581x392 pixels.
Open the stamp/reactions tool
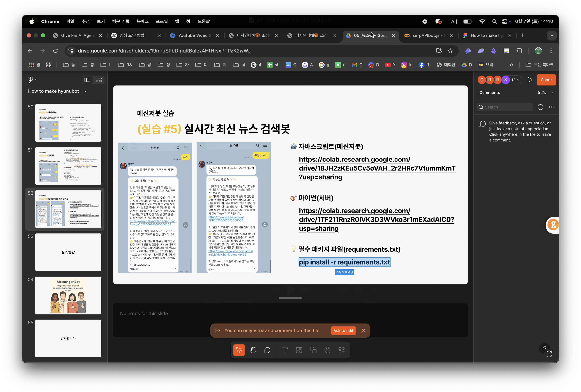327,350
